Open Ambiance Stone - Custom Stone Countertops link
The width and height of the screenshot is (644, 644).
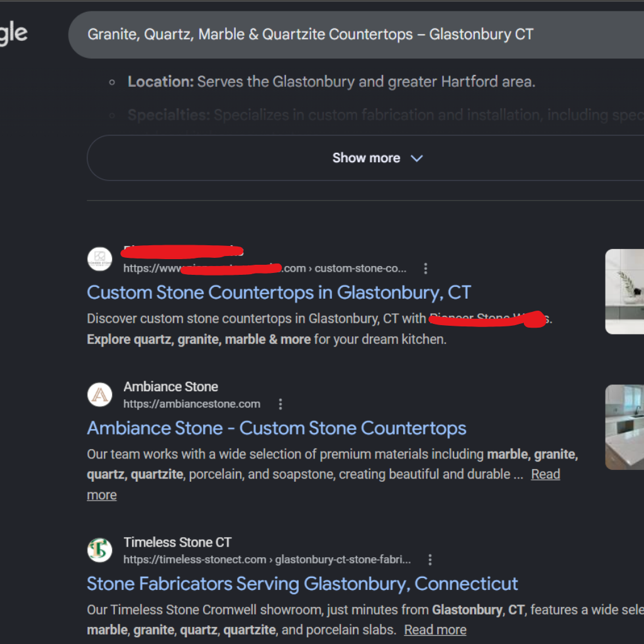click(x=277, y=428)
